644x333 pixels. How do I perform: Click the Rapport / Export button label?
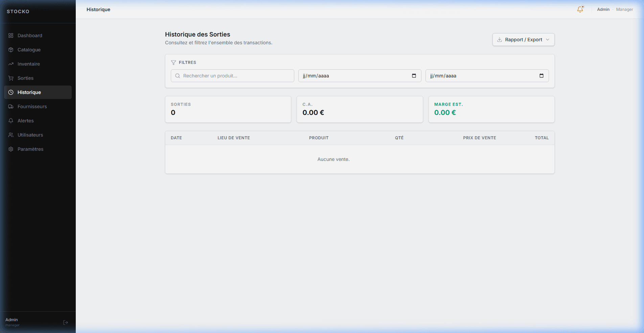[524, 40]
